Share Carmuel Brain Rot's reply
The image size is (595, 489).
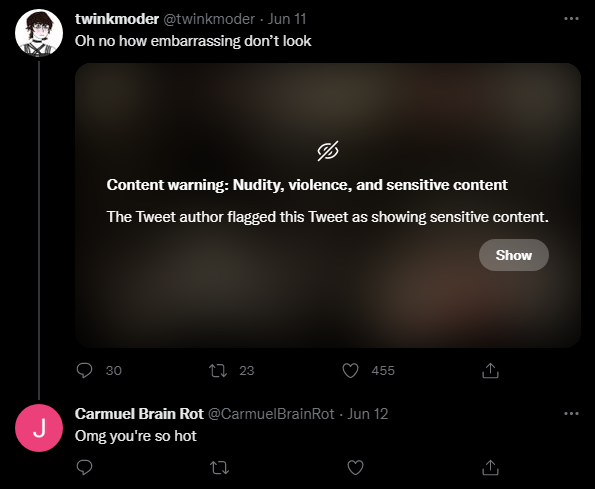(x=490, y=467)
